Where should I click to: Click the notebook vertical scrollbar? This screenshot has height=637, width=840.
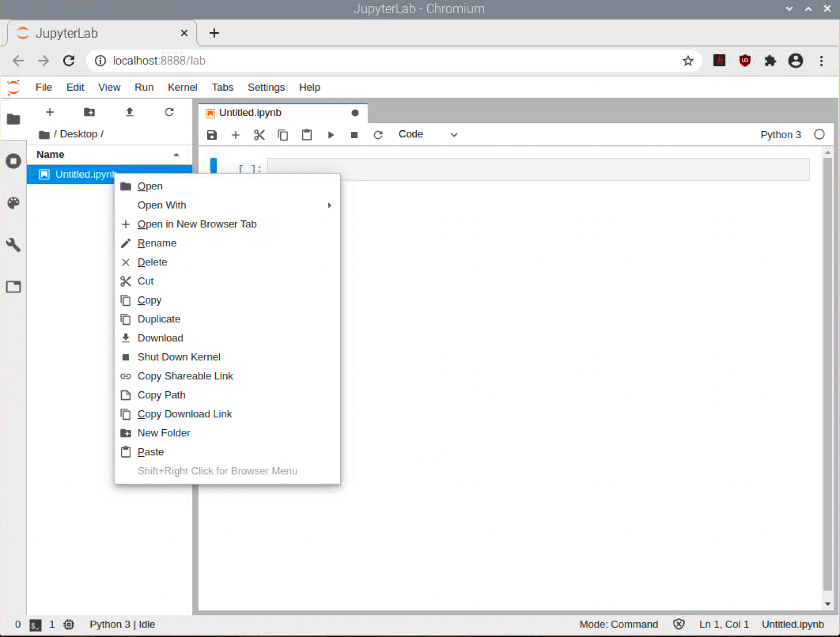[x=827, y=374]
